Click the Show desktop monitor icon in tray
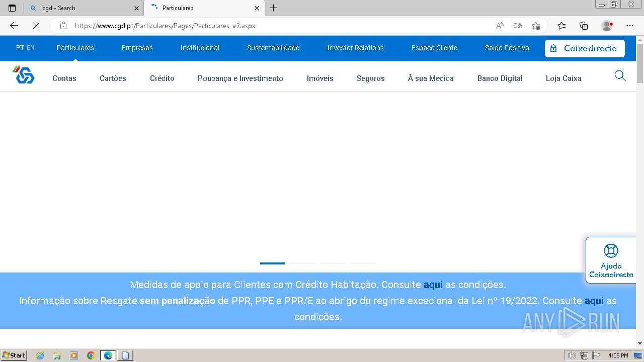 [638, 355]
